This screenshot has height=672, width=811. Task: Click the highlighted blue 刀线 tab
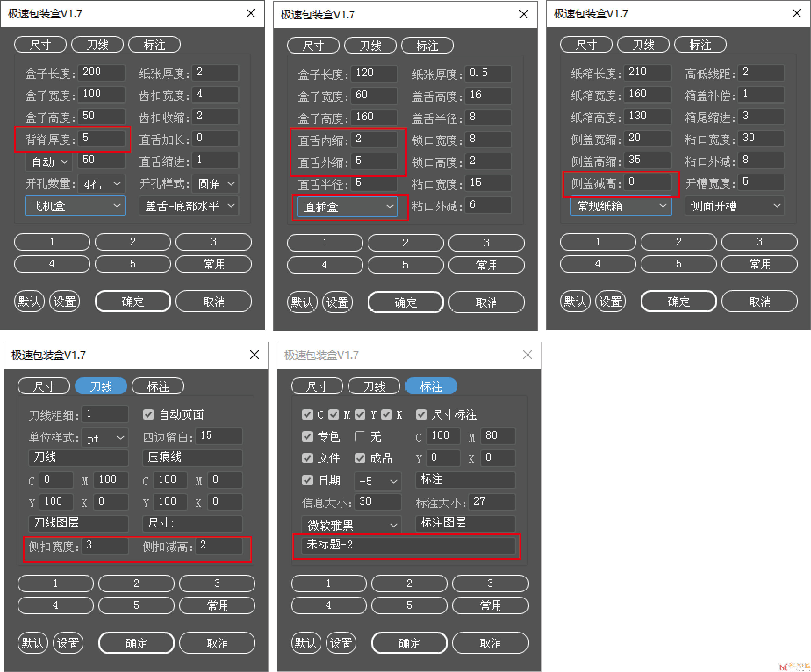(x=101, y=386)
